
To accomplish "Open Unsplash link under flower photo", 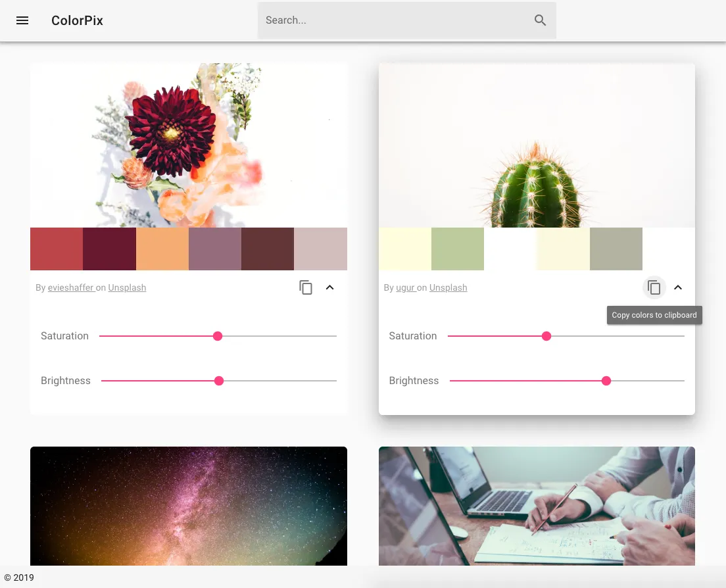I will [127, 287].
